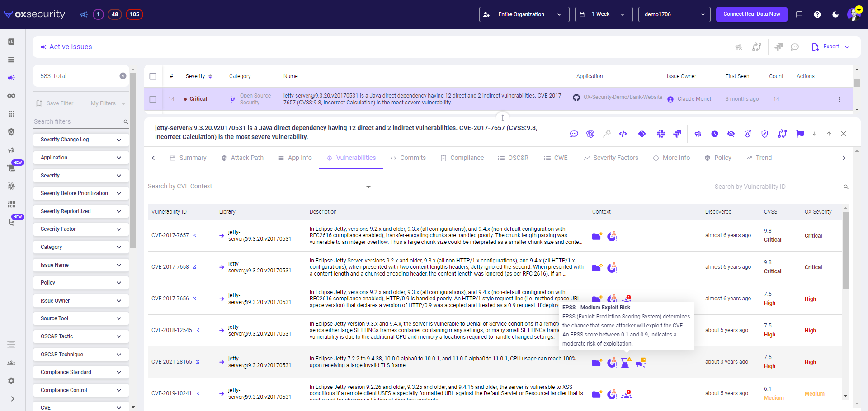Hide the issue with the eye-slash icon

(731, 134)
